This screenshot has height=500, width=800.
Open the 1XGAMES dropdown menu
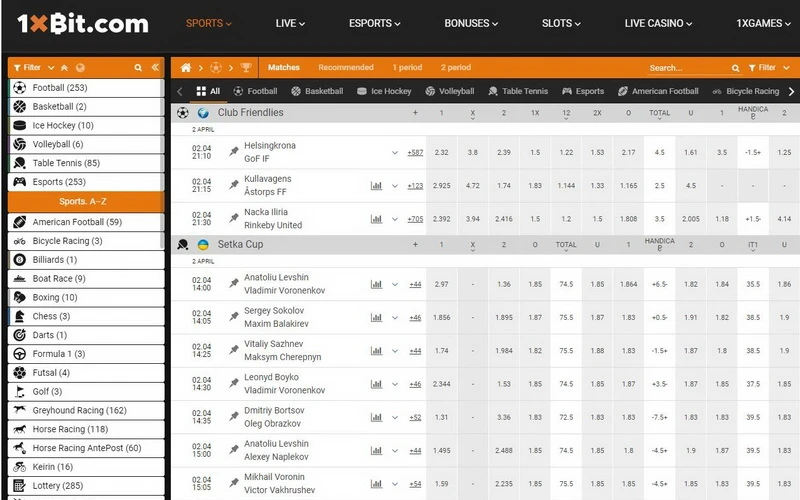point(763,23)
